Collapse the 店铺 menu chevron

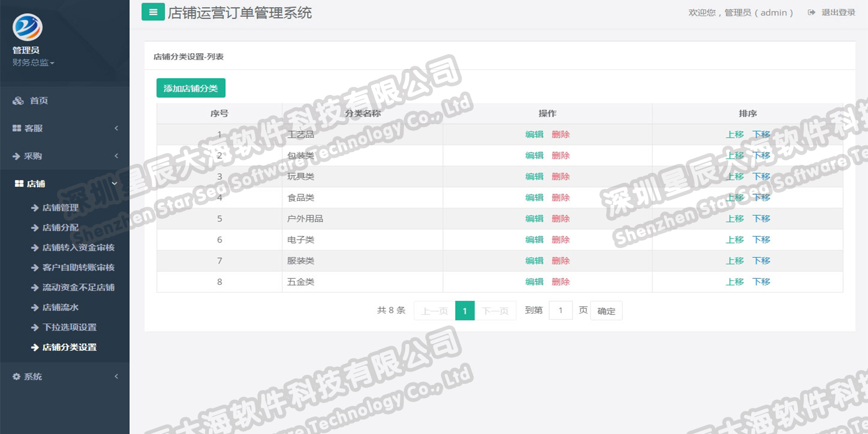coord(114,183)
